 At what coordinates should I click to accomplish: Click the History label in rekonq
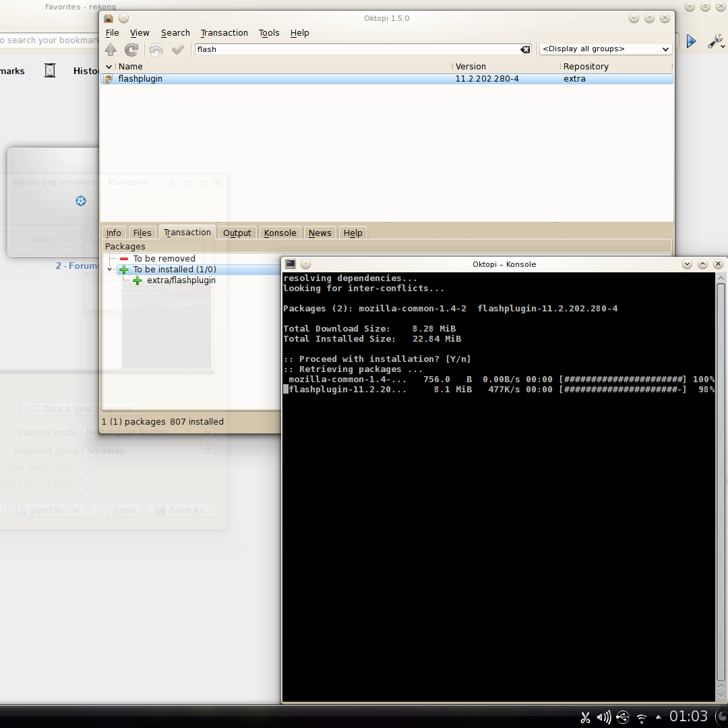pyautogui.click(x=86, y=71)
